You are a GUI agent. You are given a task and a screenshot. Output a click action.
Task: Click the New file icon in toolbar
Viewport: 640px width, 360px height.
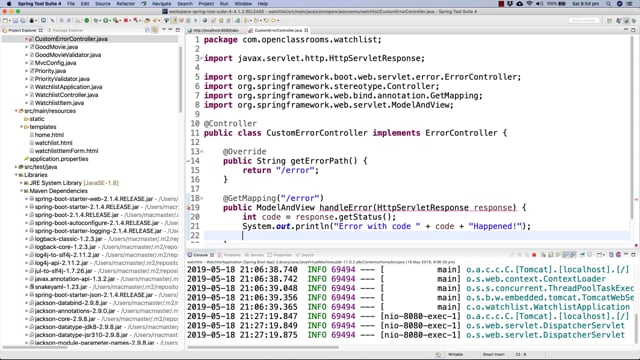[x=5, y=20]
